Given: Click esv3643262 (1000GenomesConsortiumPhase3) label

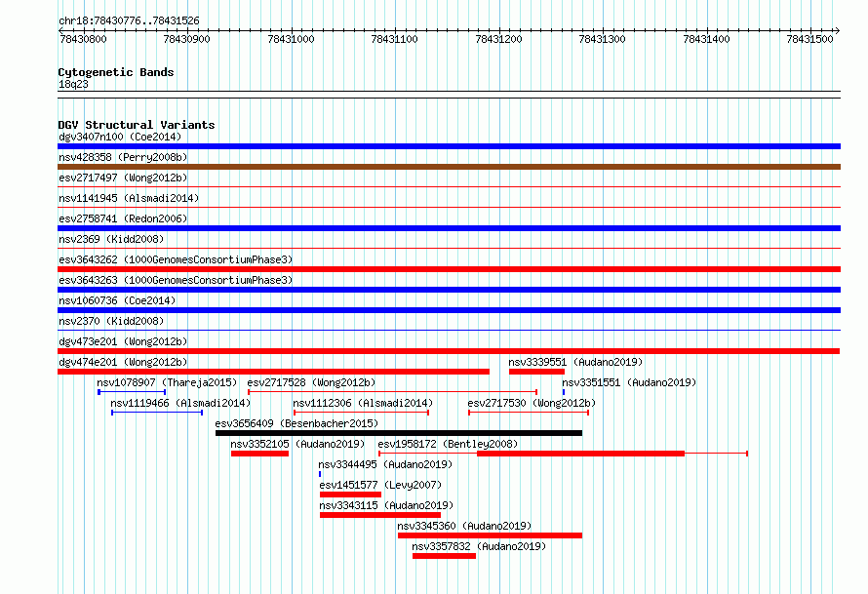Looking at the screenshot, I should pos(176,259).
